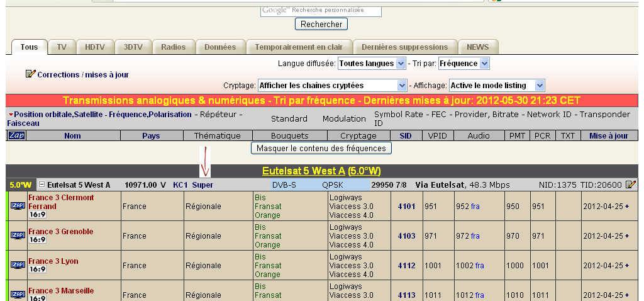This screenshot has width=644, height=301.
Task: Click the KC1 Super beam link
Action: click(x=193, y=185)
